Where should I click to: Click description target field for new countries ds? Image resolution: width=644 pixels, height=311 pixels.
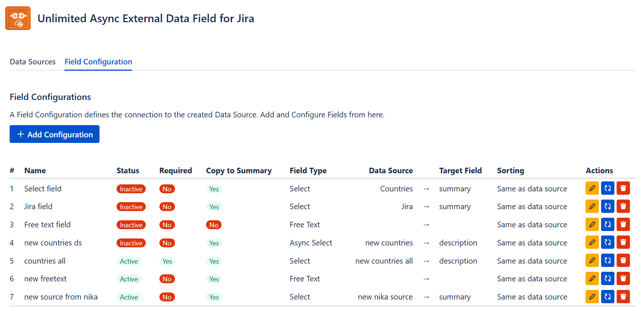pos(458,243)
